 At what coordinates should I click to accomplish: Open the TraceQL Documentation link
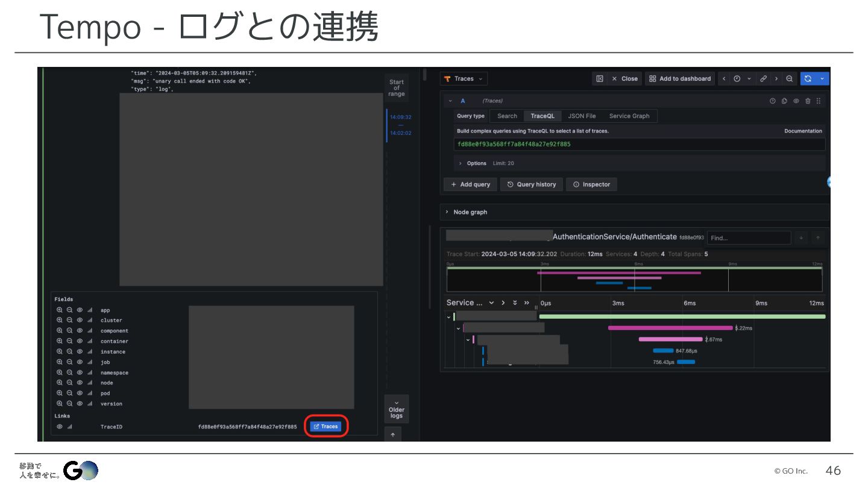point(803,131)
